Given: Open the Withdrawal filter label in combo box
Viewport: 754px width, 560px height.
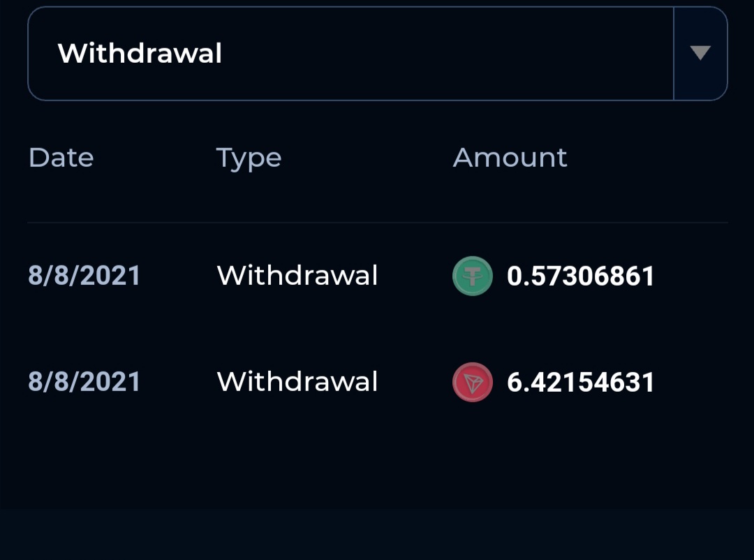Looking at the screenshot, I should 140,54.
